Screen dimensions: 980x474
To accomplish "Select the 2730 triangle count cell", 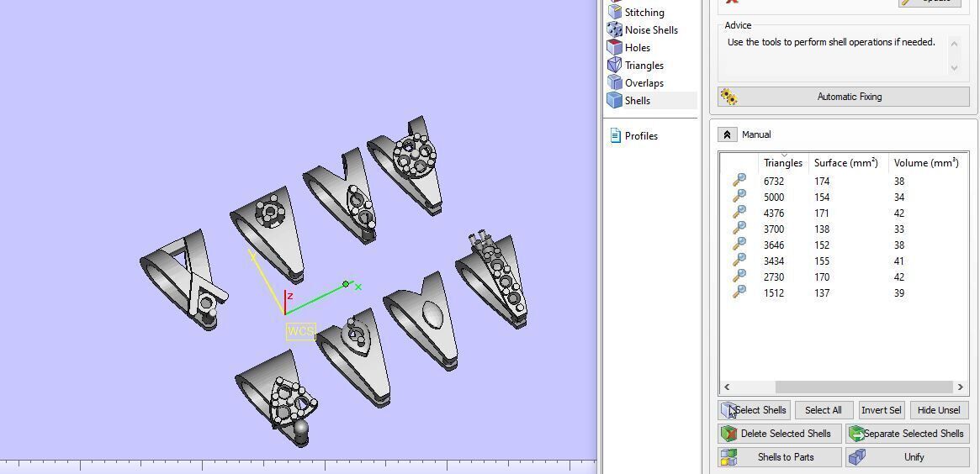I will coord(774,277).
